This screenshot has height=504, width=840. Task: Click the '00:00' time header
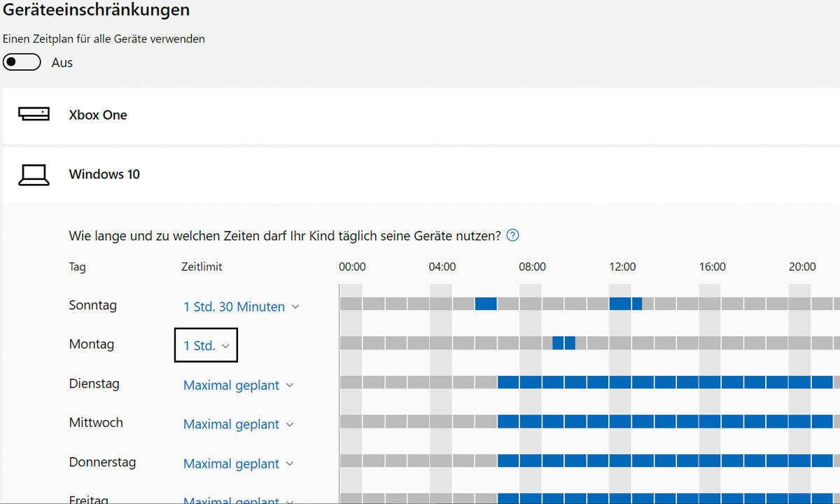[x=352, y=267]
